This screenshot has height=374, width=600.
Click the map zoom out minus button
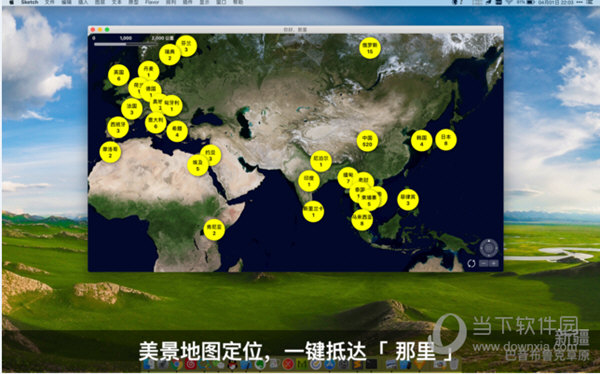pyautogui.click(x=484, y=263)
